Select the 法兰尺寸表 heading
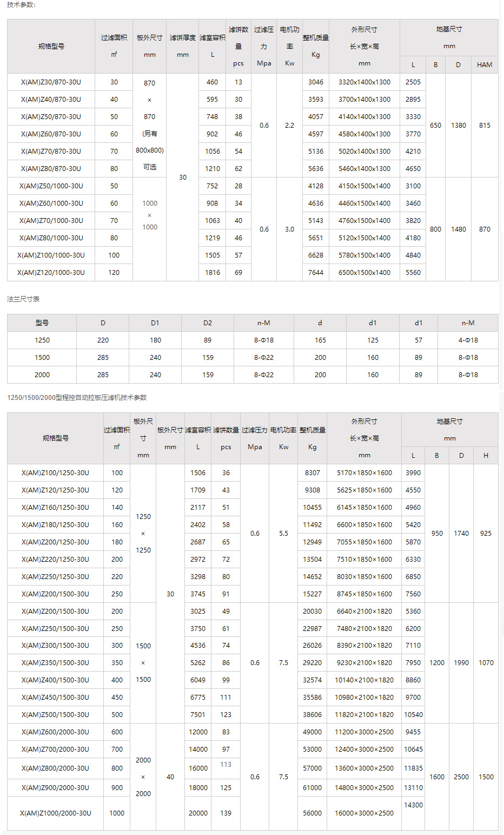 pos(23,299)
